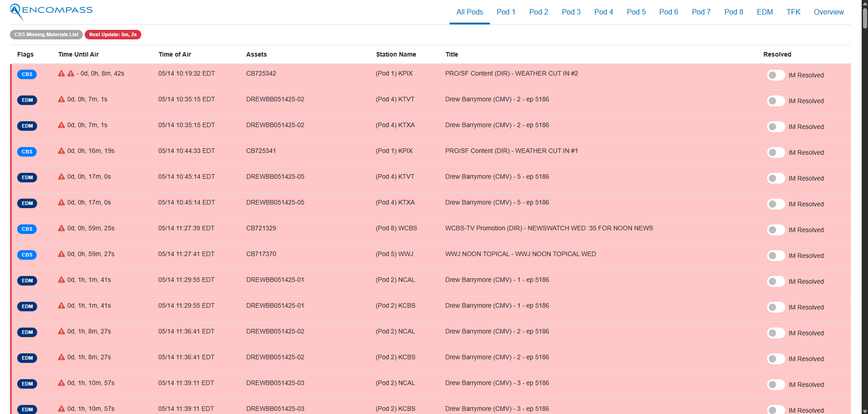868x414 pixels.
Task: Click the Encompass logo
Action: point(51,10)
